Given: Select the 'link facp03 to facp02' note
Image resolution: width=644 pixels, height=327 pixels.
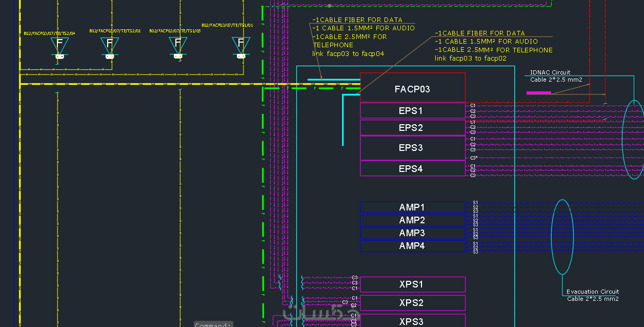Looking at the screenshot, I should pos(471,59).
